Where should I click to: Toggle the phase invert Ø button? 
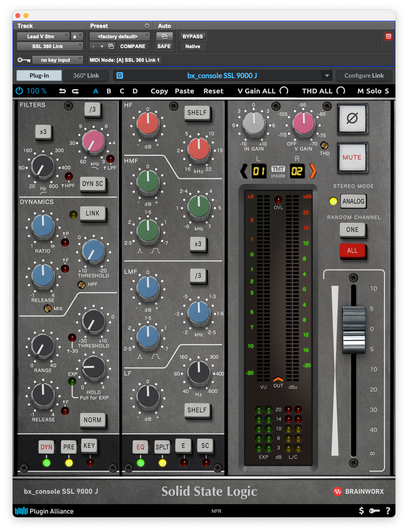(352, 118)
